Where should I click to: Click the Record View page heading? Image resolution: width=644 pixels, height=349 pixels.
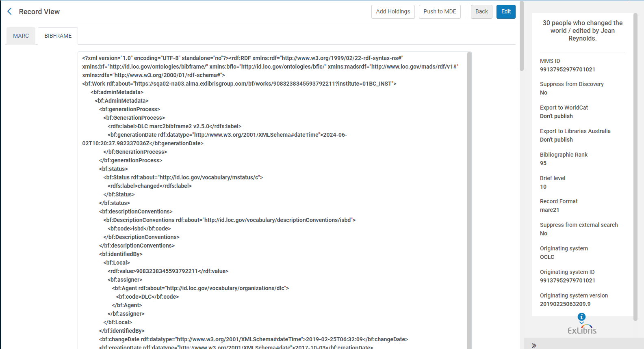(x=39, y=12)
